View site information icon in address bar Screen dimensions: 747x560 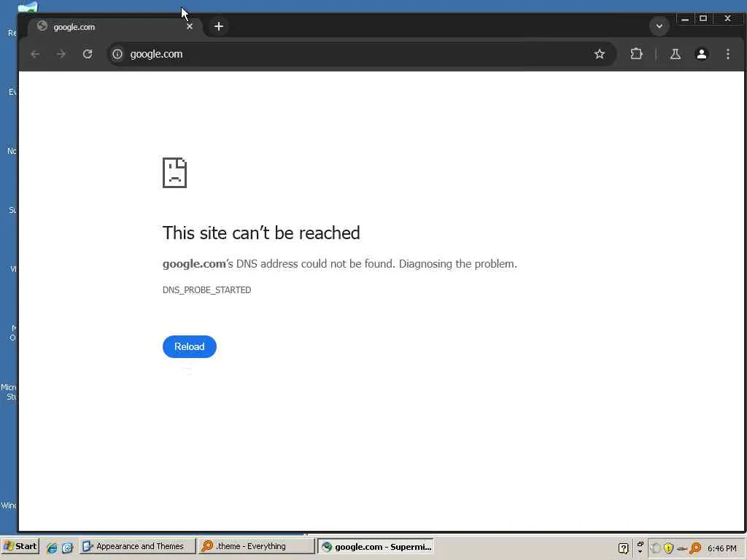117,54
